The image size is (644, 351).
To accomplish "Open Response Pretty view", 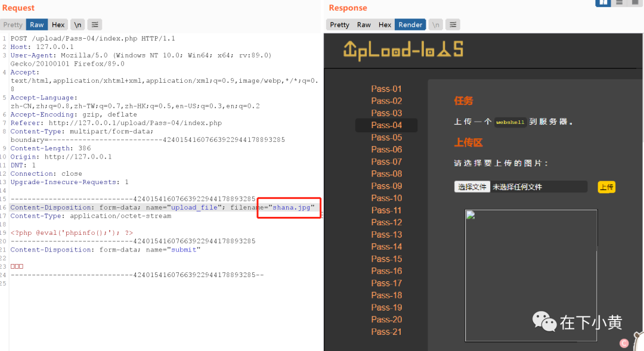I will tap(340, 24).
